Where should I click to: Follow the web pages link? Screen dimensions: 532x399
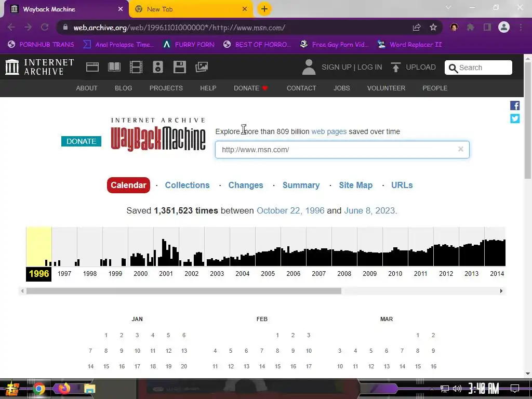329,131
